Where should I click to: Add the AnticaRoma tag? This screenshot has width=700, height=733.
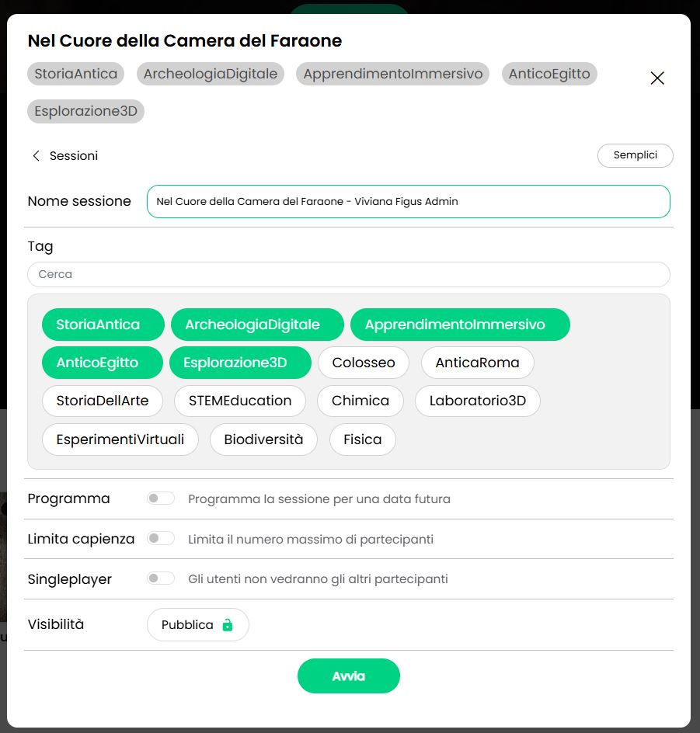[478, 362]
